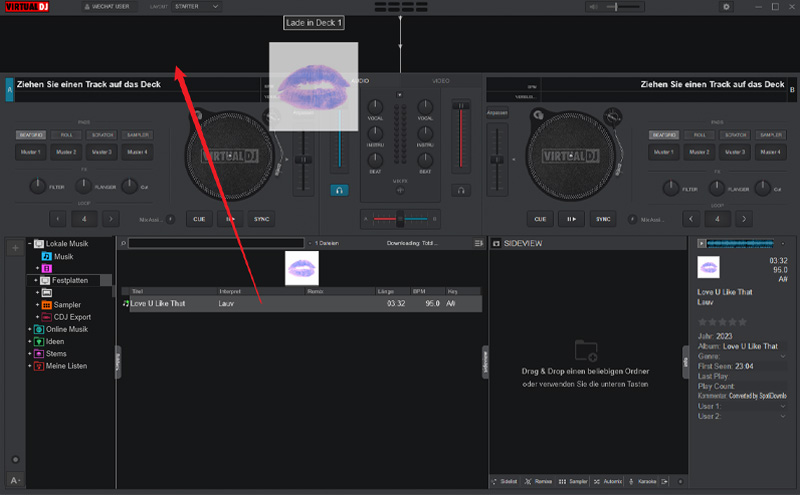Screen dimensions: 800x495
Task: Halve loop length on deck A
Action: 58,219
